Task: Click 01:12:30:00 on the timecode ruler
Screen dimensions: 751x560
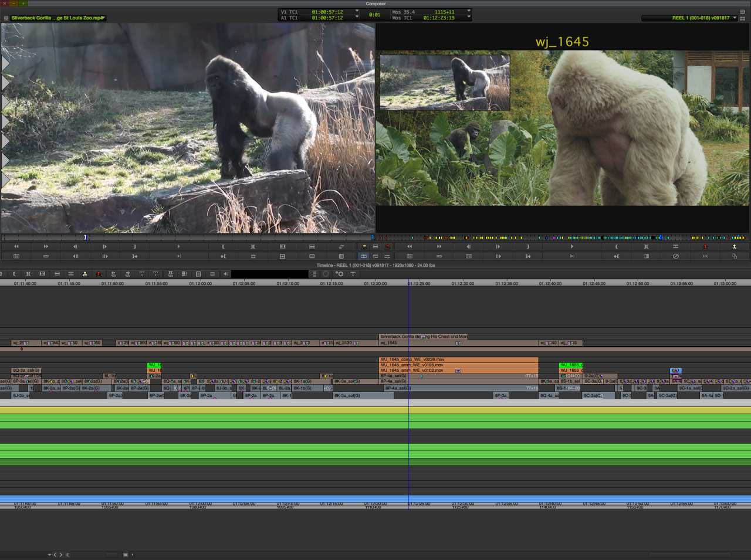Action: click(x=463, y=284)
